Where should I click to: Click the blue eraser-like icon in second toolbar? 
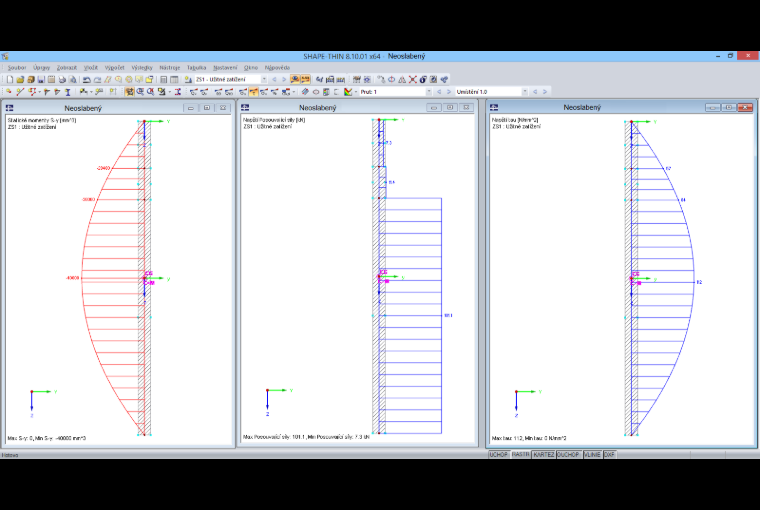point(305,91)
